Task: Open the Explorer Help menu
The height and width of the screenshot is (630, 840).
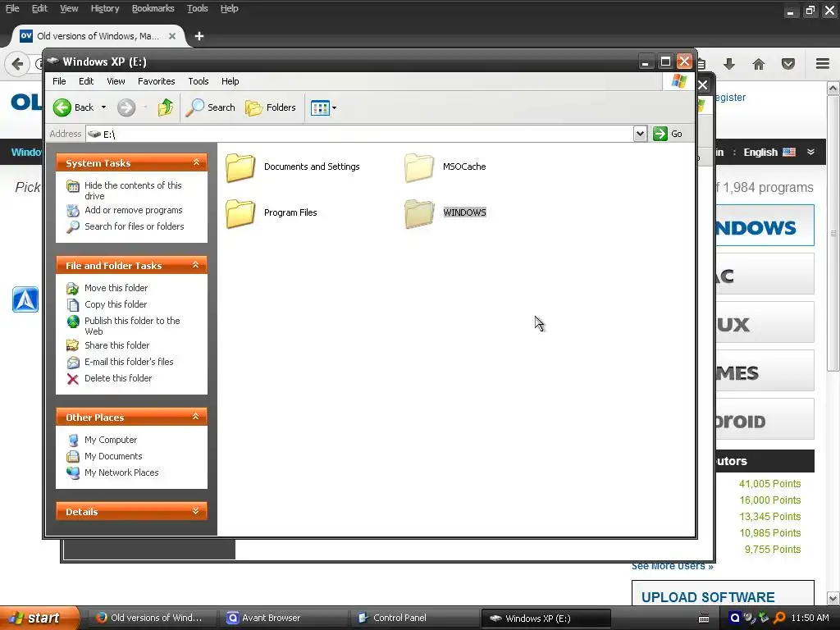Action: click(231, 81)
